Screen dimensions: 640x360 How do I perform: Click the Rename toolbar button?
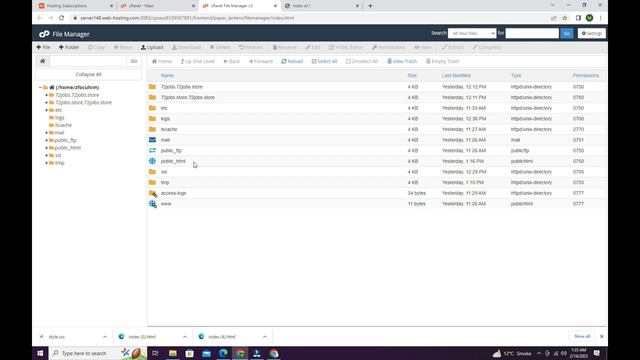click(284, 47)
